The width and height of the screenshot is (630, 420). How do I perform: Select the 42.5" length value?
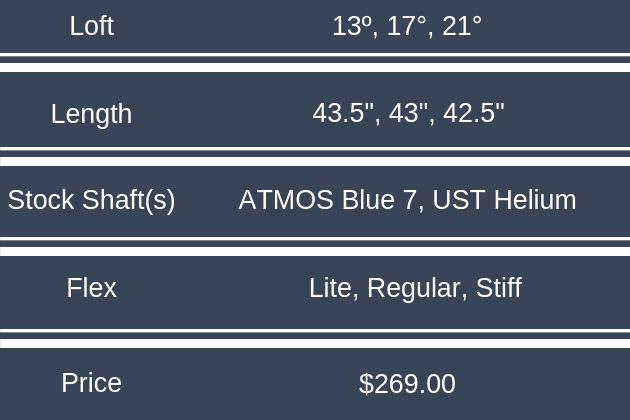click(x=473, y=113)
